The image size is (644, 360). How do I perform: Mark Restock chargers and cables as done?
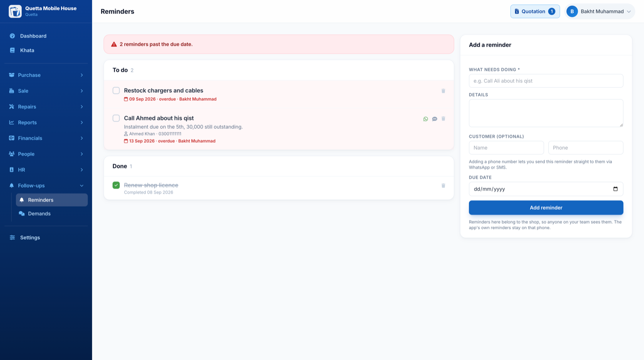tap(116, 91)
